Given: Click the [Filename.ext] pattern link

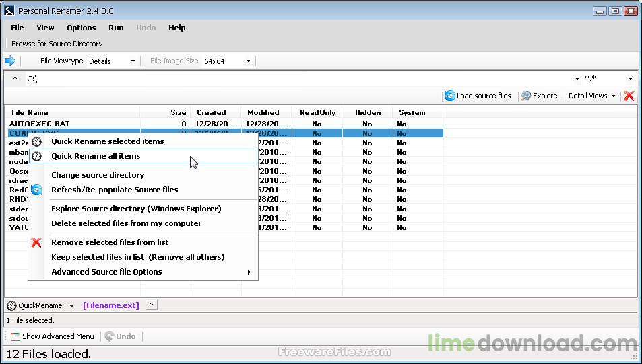Looking at the screenshot, I should (111, 305).
